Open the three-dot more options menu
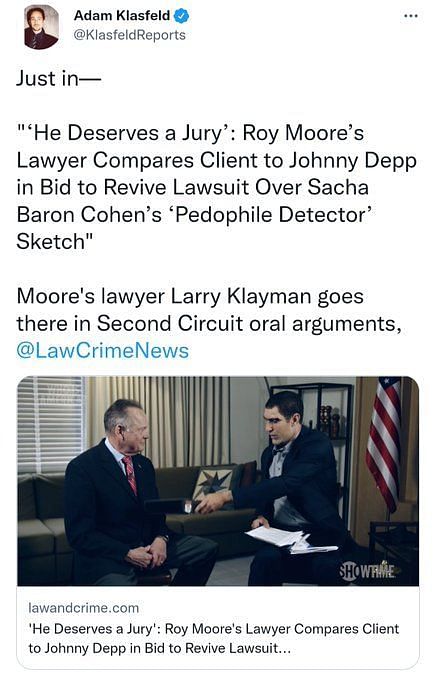The image size is (436, 679). click(x=410, y=16)
